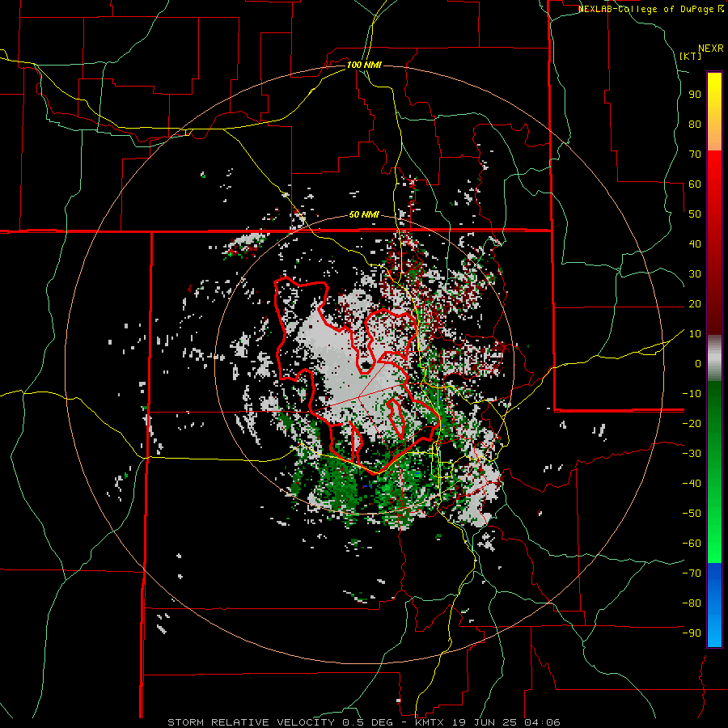728x728 pixels.
Task: Click the positive 60 scale value
Action: [695, 184]
